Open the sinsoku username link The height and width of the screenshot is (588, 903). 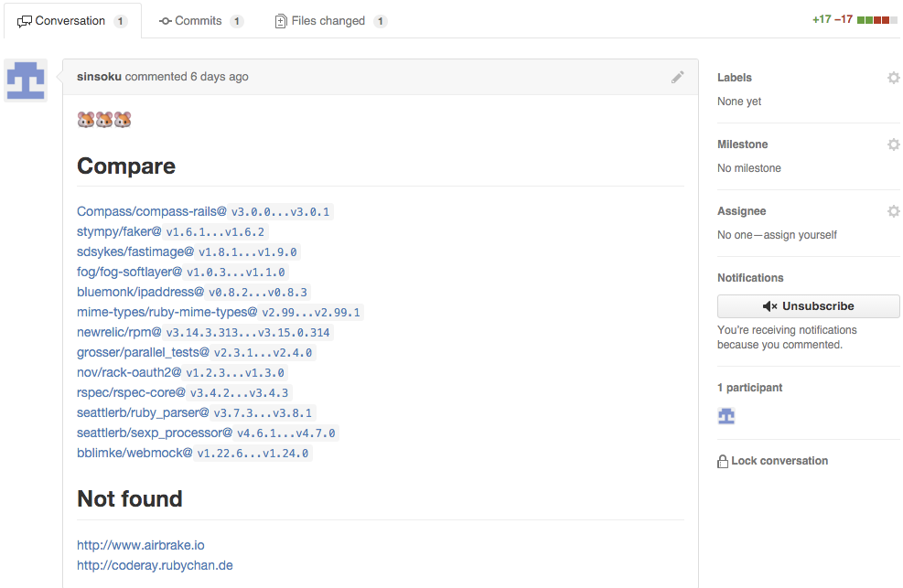pyautogui.click(x=99, y=77)
